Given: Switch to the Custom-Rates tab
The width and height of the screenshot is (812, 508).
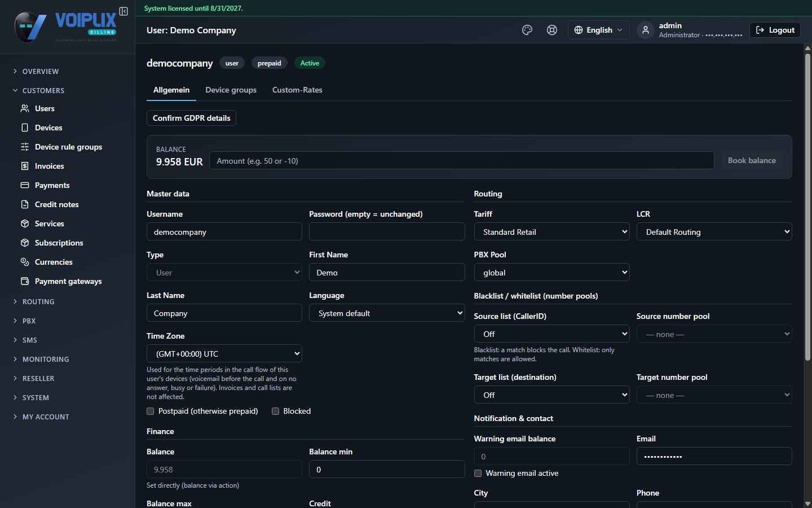Looking at the screenshot, I should point(297,90).
